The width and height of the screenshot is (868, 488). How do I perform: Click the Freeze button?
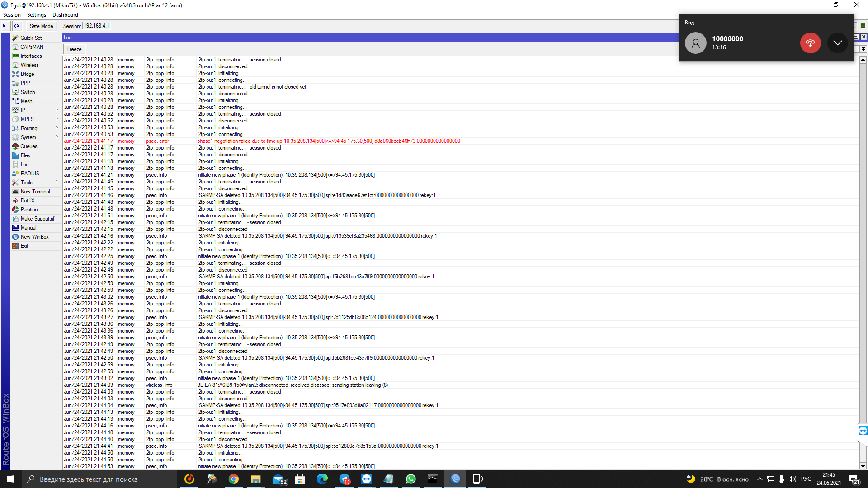pos(74,49)
